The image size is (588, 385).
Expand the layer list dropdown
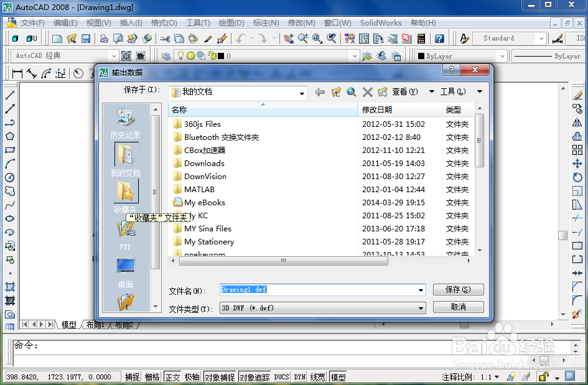355,56
